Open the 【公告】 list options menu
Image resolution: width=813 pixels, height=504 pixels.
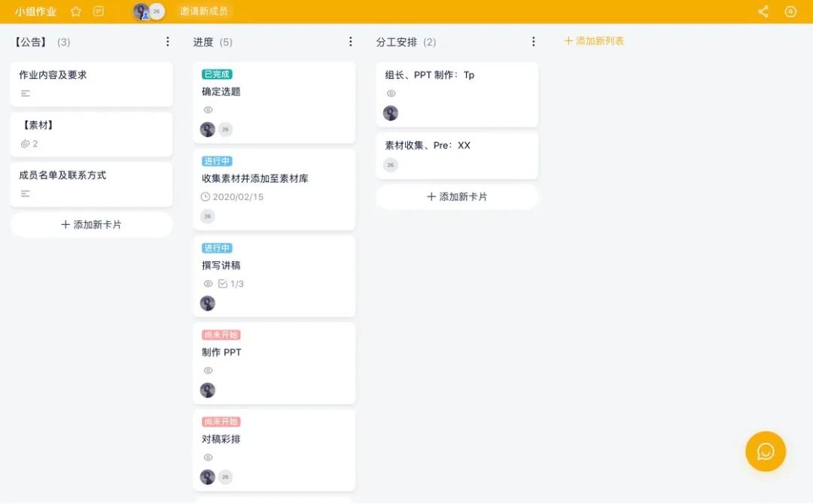[168, 42]
